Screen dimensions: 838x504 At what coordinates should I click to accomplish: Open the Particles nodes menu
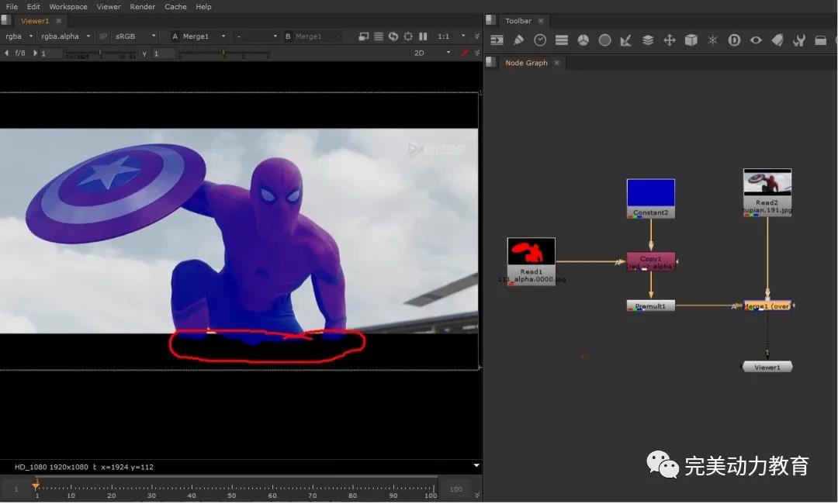(712, 40)
